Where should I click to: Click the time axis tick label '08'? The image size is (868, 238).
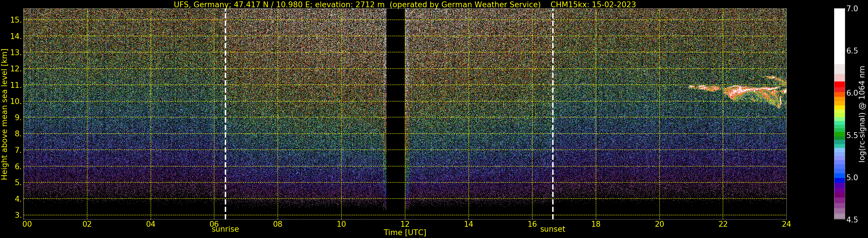[x=278, y=224]
